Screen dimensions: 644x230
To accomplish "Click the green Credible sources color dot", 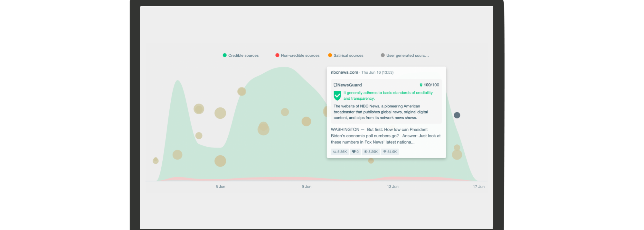I will click(225, 55).
